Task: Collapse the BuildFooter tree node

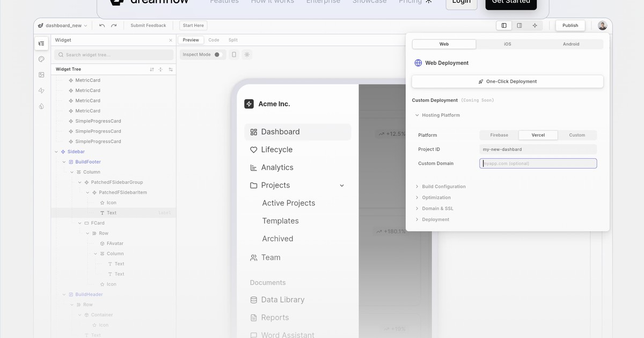Action: [64, 162]
